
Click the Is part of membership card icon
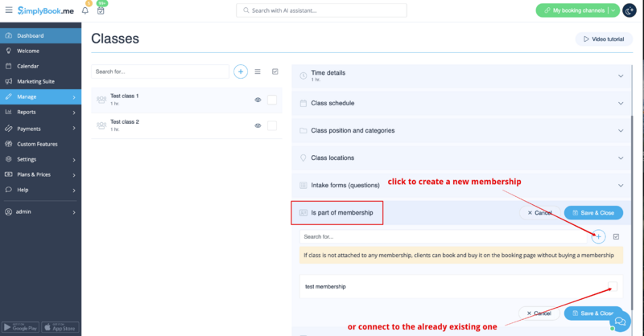[303, 212]
